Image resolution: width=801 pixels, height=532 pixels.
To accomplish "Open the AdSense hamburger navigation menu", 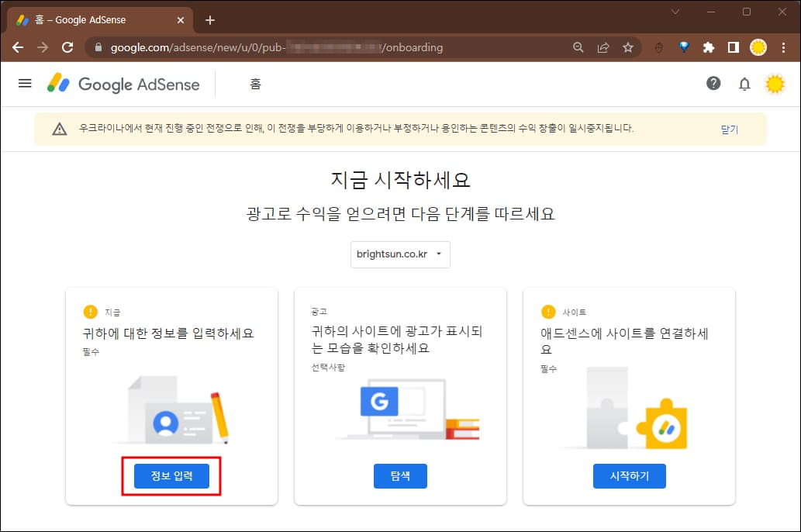I will 25,83.
